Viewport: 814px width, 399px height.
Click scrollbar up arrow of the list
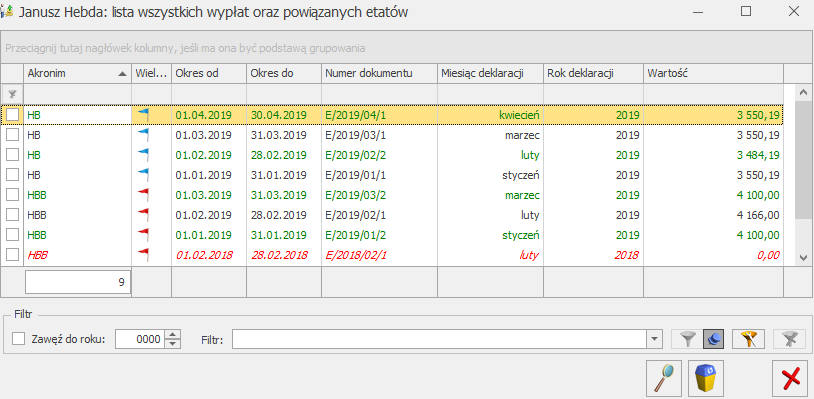[803, 93]
